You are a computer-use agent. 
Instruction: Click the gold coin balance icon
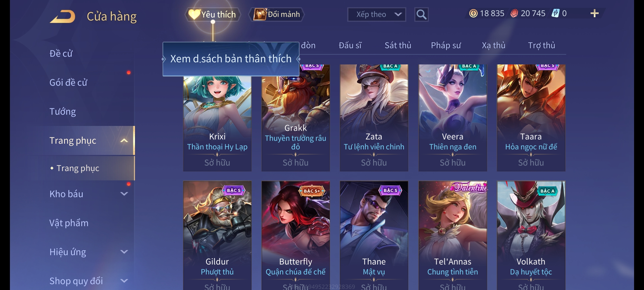coord(473,13)
